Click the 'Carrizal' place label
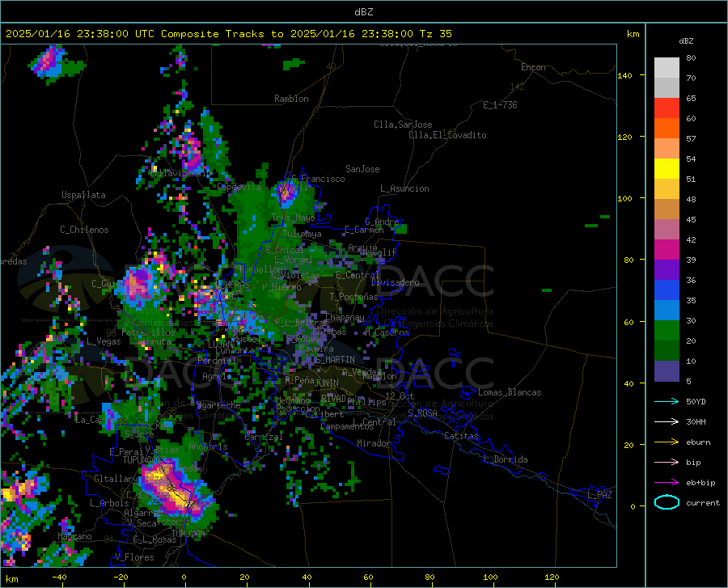 click(x=264, y=438)
